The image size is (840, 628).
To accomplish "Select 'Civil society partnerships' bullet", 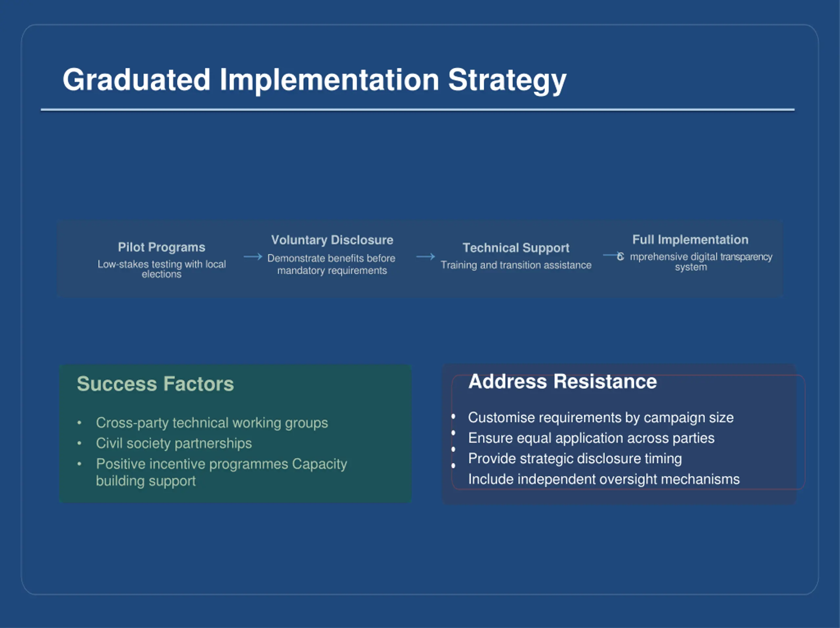I will tap(174, 443).
